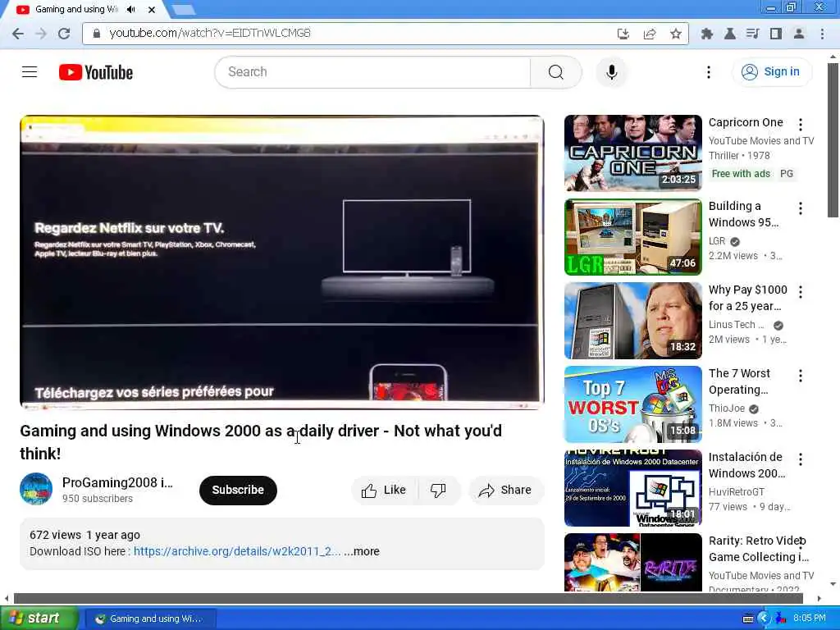Open the Extensions puzzle icon
The image size is (840, 630).
coord(706,34)
